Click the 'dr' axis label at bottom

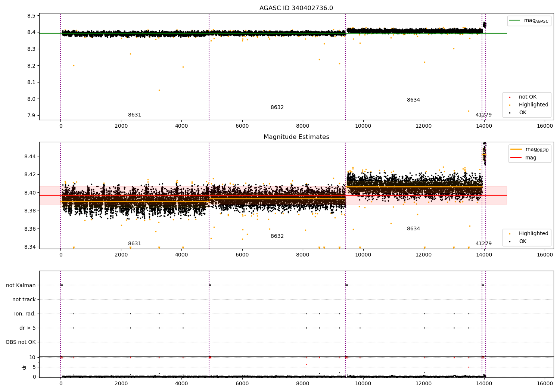[x=24, y=367]
